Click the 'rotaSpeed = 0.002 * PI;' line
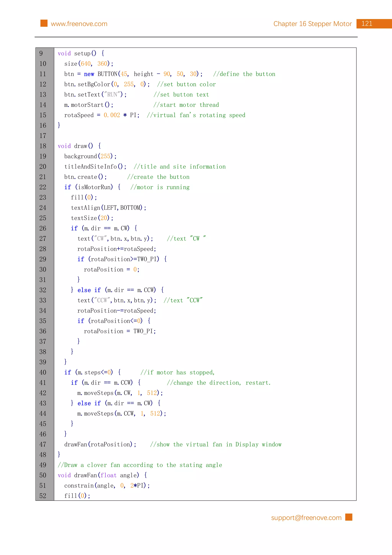The width and height of the screenshot is (392, 555). tap(102, 115)
